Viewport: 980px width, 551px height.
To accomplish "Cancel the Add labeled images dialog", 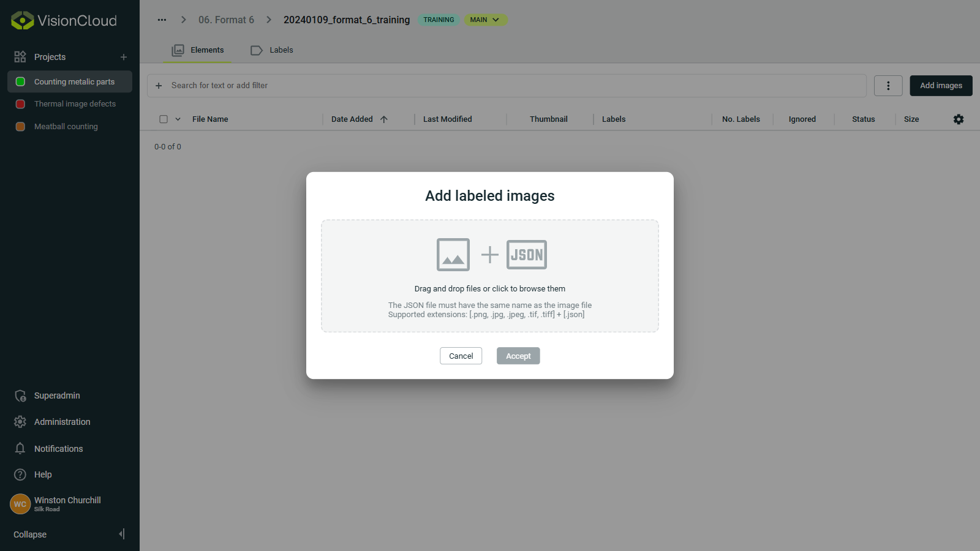I will point(461,356).
